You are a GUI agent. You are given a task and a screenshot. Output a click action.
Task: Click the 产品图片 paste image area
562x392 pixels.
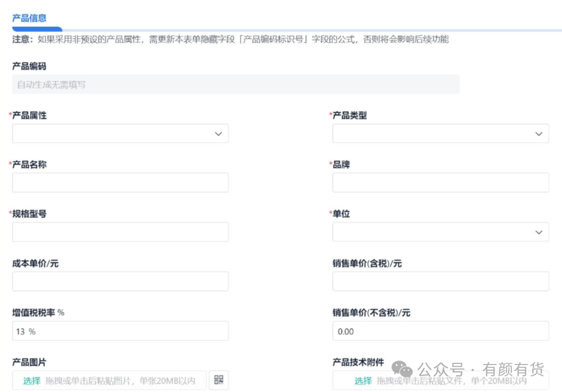[x=121, y=381]
